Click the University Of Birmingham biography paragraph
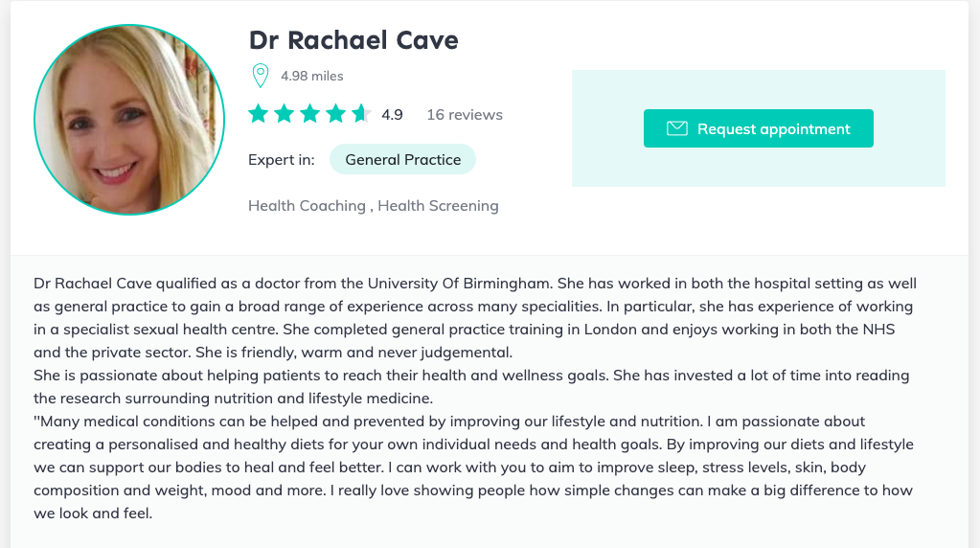Image resolution: width=980 pixels, height=548 pixels. coord(475,317)
